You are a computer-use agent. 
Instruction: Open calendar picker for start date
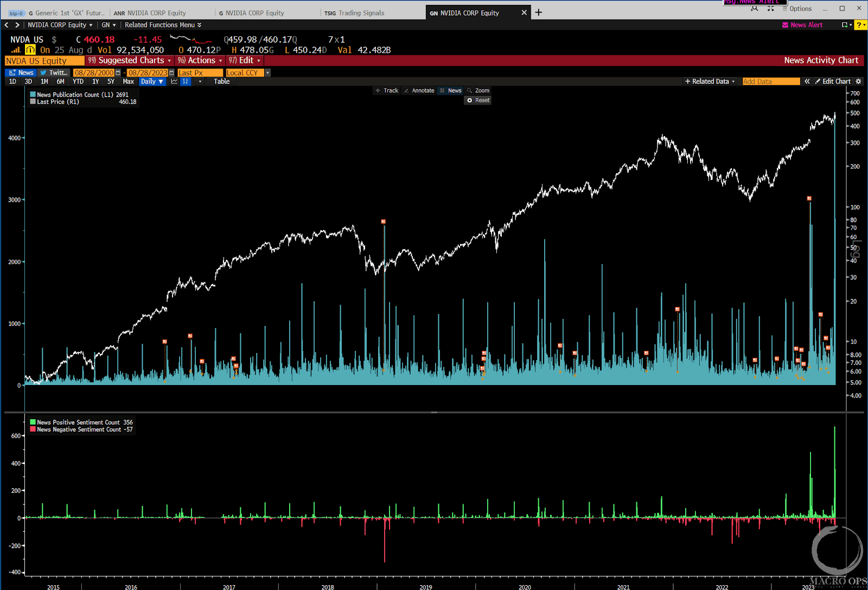[x=118, y=73]
